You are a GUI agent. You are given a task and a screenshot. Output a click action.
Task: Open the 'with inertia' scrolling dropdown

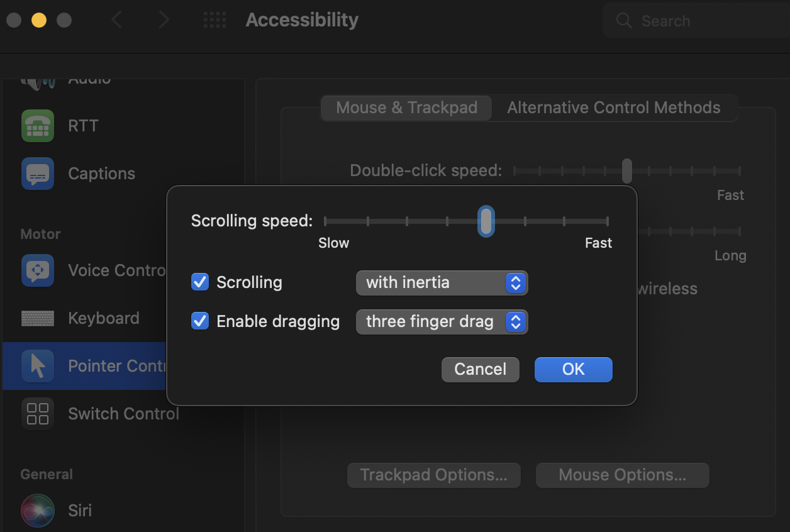pos(442,283)
